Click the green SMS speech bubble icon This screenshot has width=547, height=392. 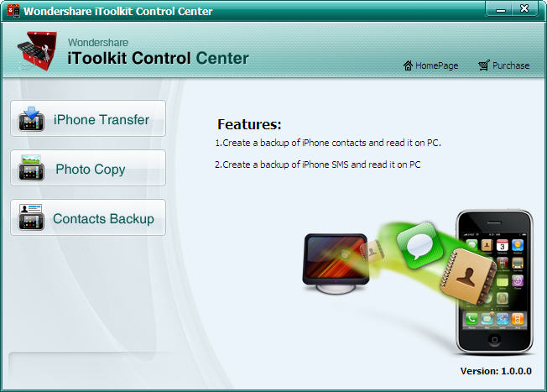click(x=419, y=245)
